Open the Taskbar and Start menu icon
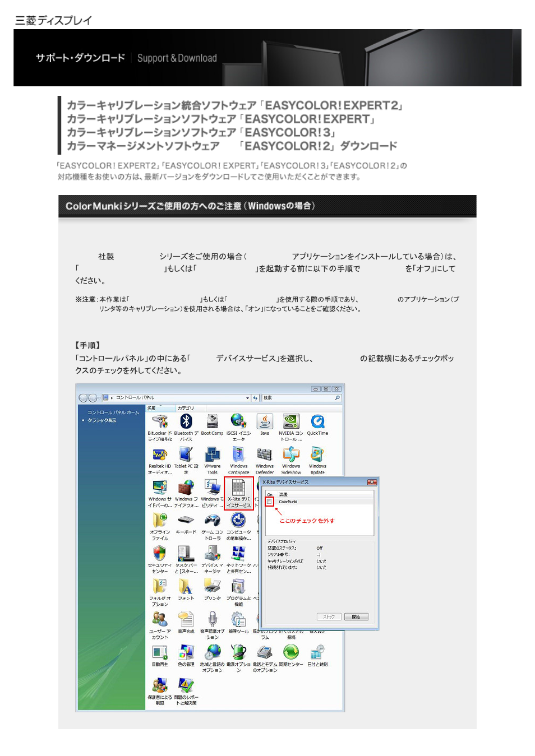The image size is (535, 756). pos(186,560)
